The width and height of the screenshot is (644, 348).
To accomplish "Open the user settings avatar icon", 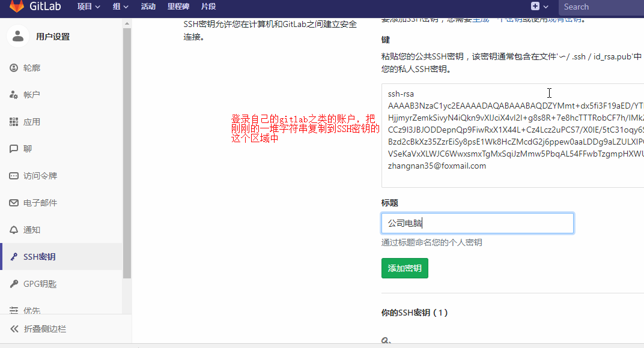I will 18,36.
